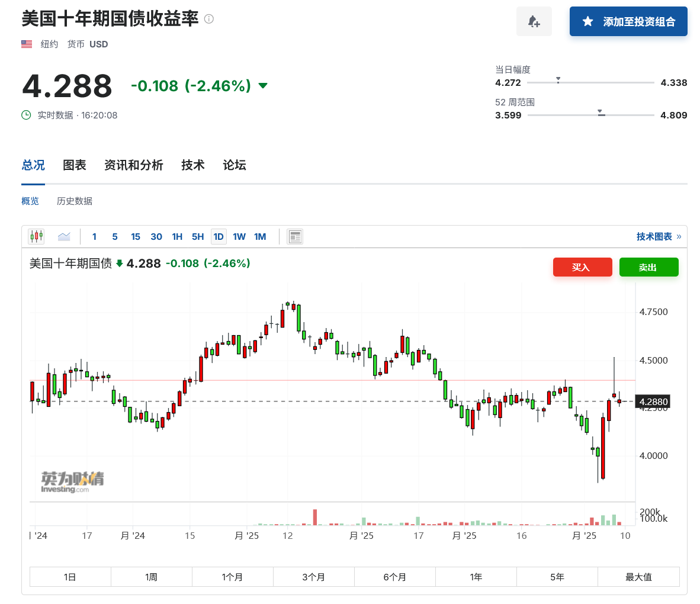This screenshot has height=604, width=700.
Task: Set range to 3个月
Action: coord(314,577)
